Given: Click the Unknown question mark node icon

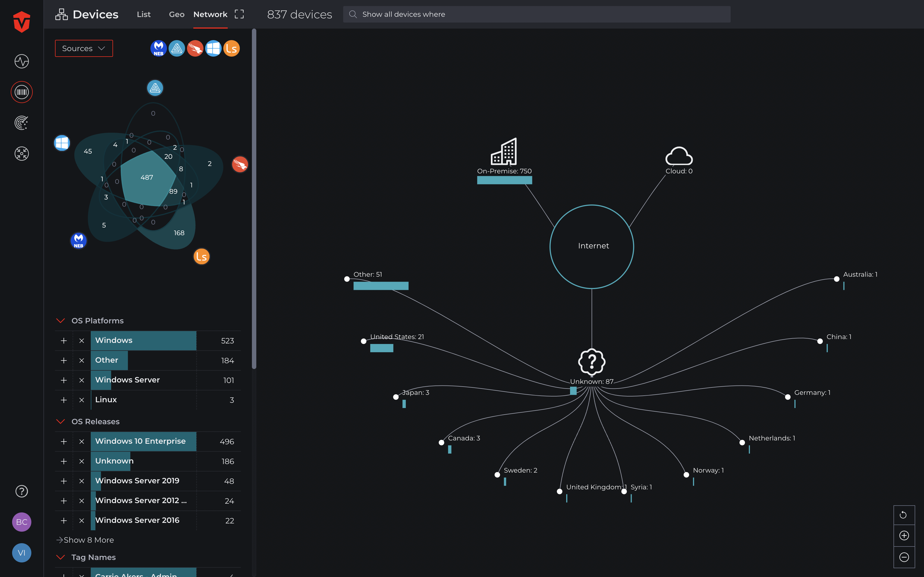Looking at the screenshot, I should pos(592,362).
